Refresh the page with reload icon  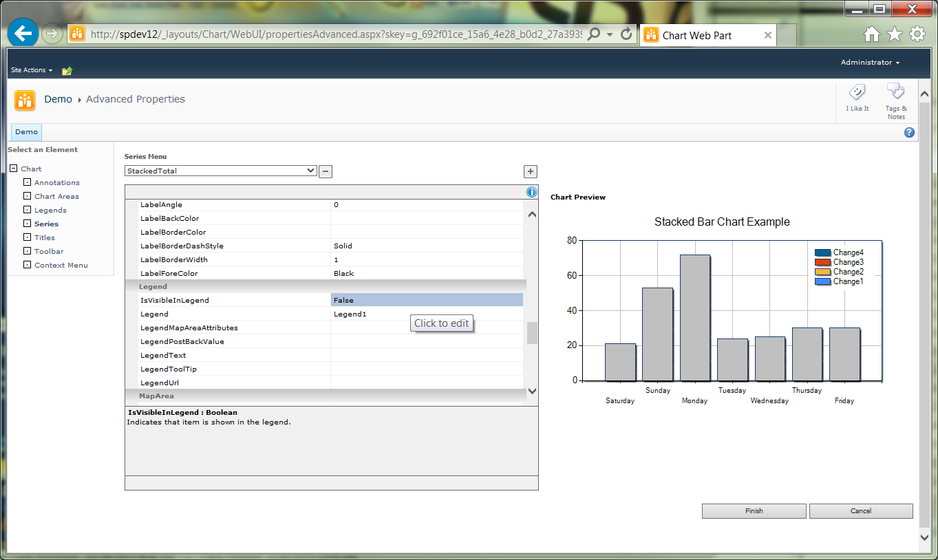pyautogui.click(x=626, y=34)
